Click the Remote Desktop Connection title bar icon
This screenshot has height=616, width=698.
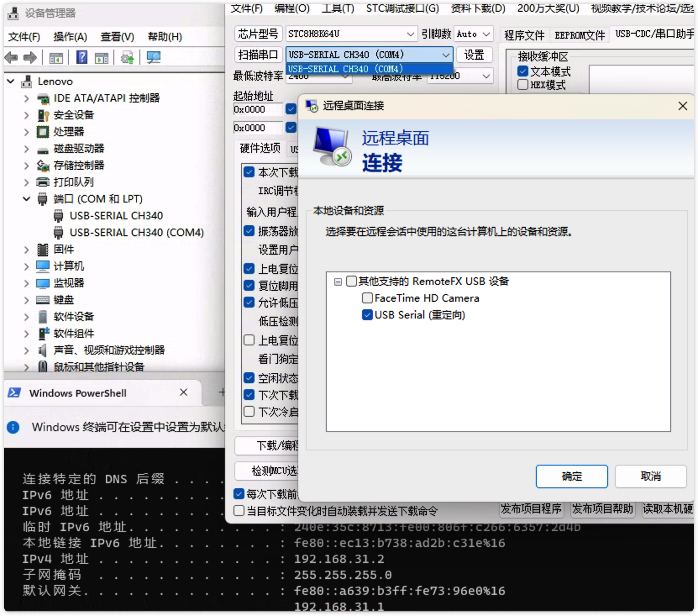312,106
